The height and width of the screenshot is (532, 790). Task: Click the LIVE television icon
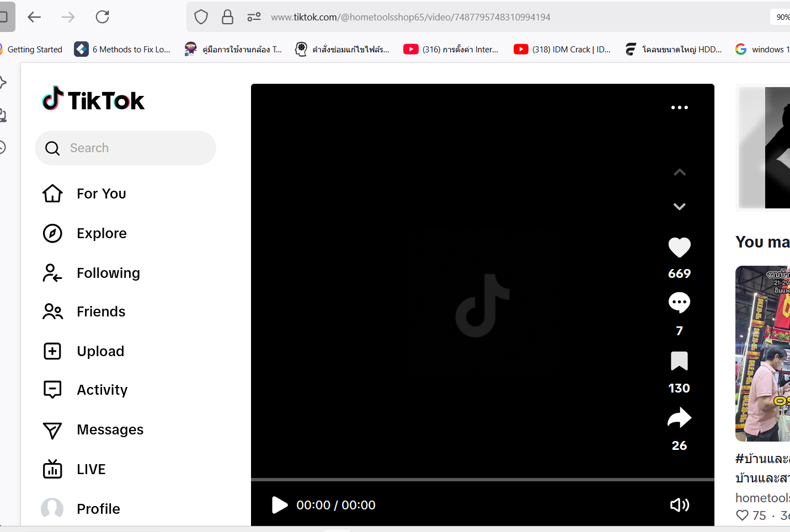tap(52, 469)
